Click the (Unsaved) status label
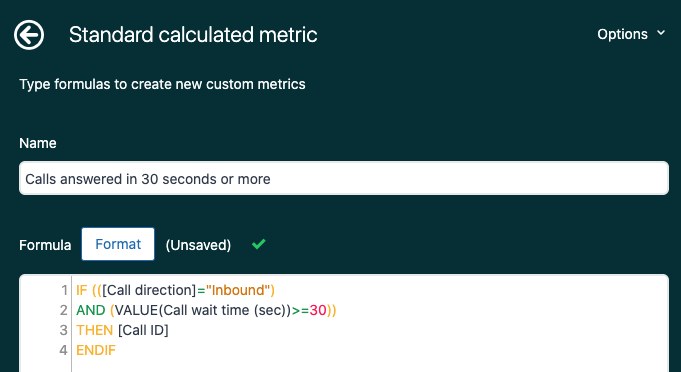 [198, 245]
